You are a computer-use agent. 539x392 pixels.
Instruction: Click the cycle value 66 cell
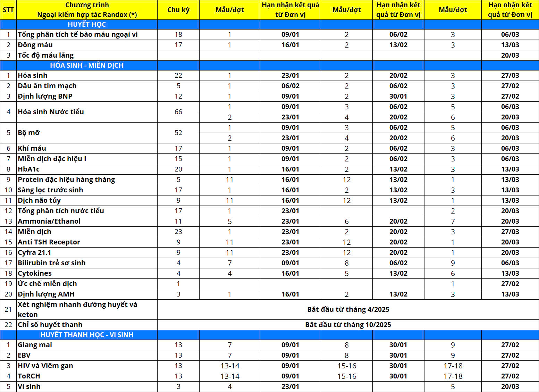[x=178, y=112]
